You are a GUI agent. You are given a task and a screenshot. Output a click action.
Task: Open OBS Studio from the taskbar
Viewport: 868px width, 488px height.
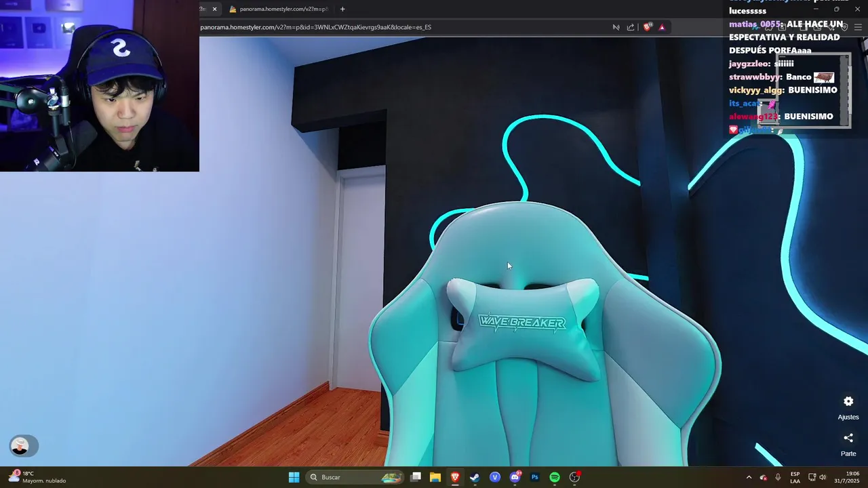click(x=574, y=477)
